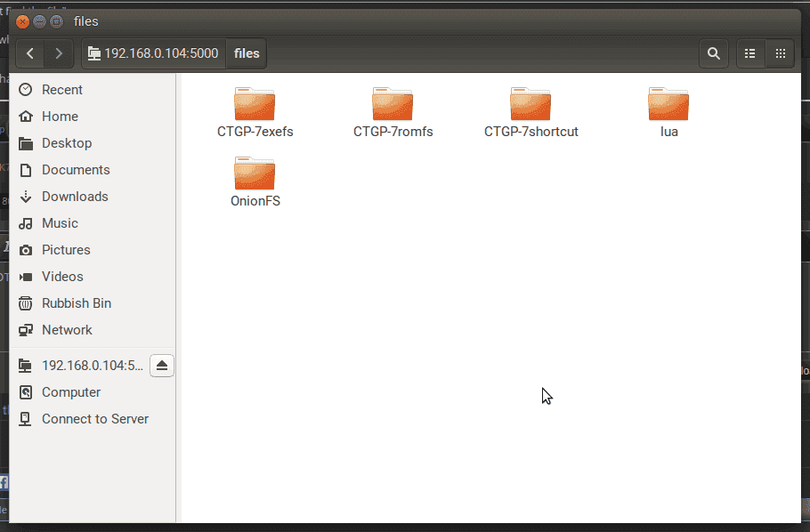Click the OnionFS folder name label
Image resolution: width=810 pixels, height=532 pixels.
(255, 201)
